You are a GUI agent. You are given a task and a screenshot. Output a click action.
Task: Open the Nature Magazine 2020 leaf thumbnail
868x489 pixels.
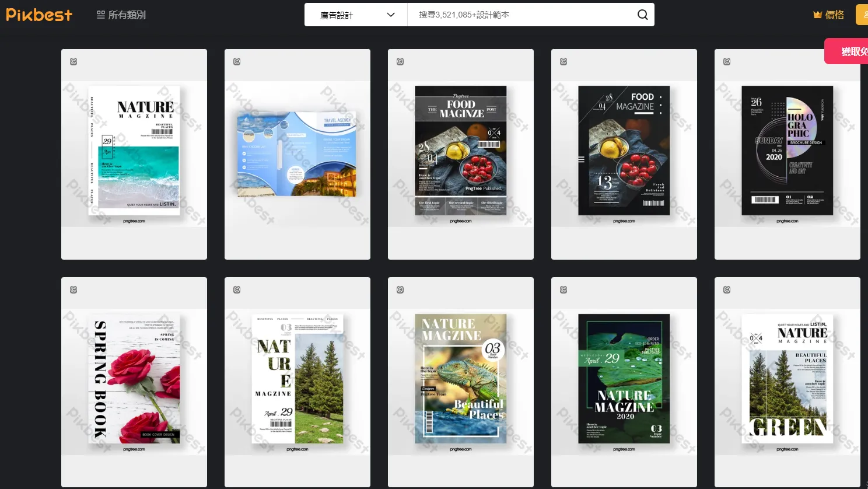pos(624,379)
